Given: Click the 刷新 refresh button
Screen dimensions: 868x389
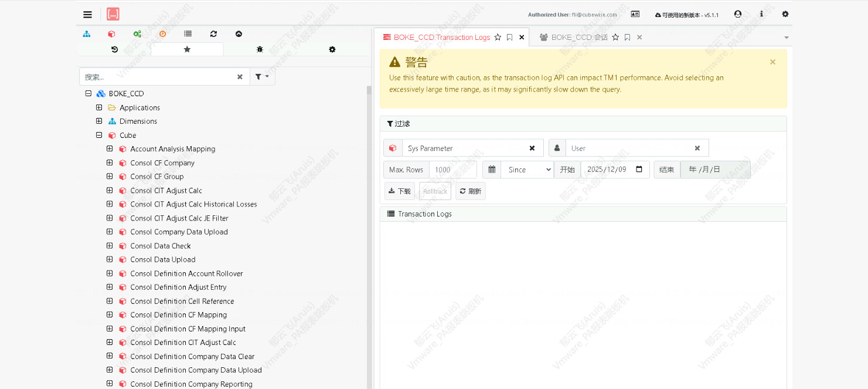Looking at the screenshot, I should click(471, 191).
